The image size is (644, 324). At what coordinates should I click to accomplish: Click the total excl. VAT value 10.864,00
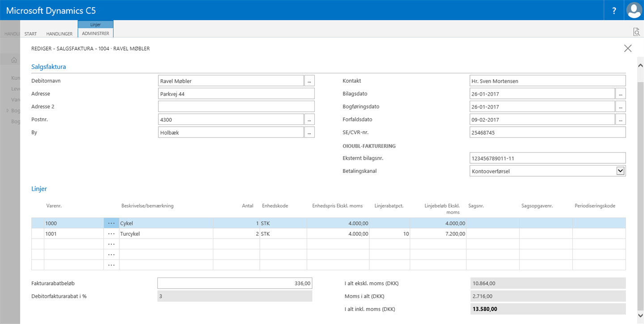(548, 283)
